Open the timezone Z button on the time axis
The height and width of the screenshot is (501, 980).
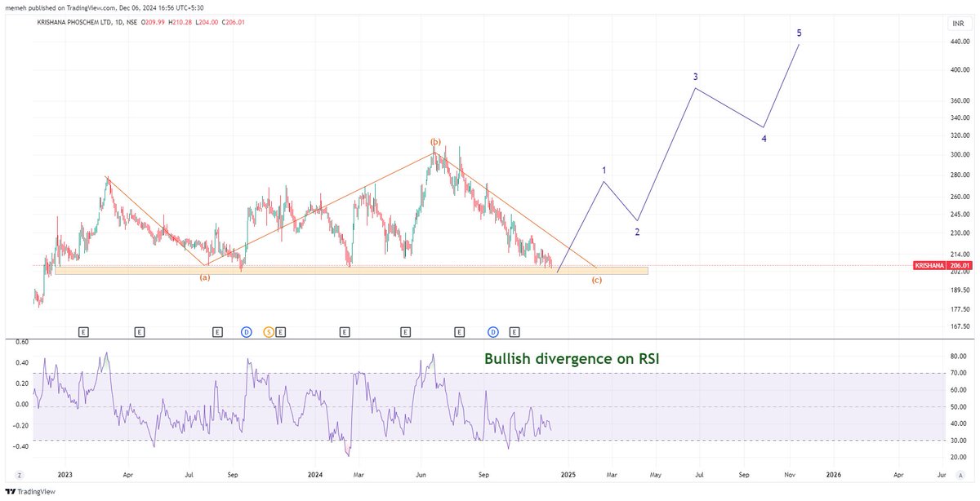[x=18, y=474]
